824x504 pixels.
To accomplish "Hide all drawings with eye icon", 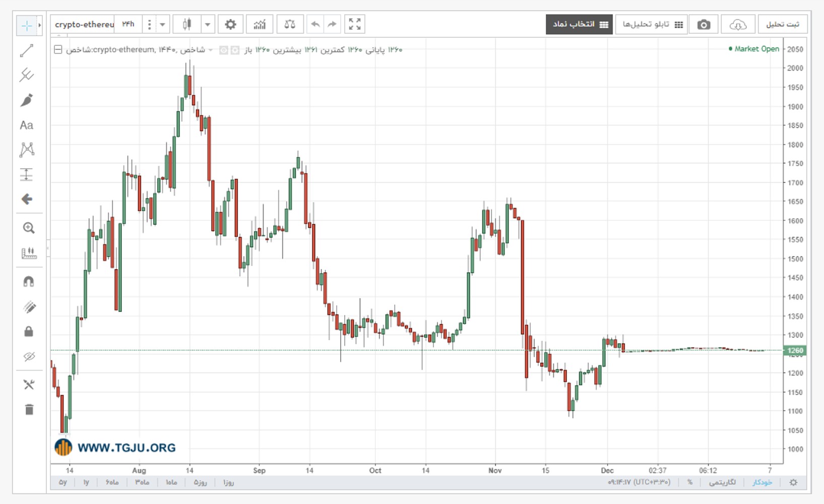I will (29, 357).
